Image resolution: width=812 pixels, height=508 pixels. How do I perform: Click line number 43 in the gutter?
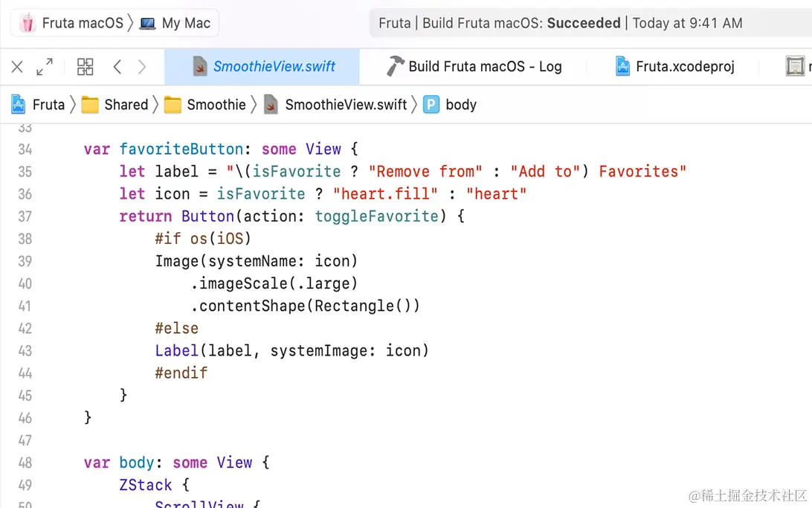click(x=25, y=351)
